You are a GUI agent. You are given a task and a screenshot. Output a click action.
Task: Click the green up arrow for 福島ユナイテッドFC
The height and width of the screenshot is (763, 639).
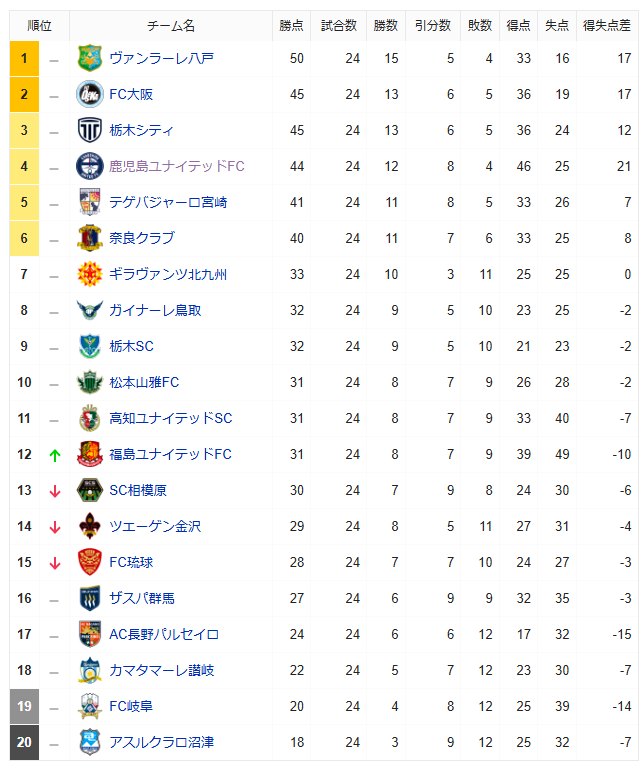(x=55, y=455)
